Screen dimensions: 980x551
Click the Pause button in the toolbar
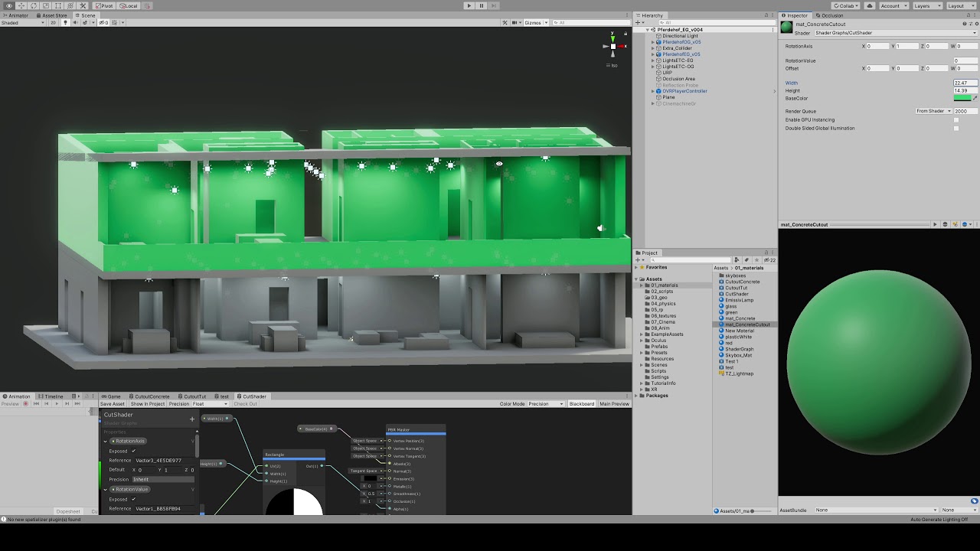482,5
